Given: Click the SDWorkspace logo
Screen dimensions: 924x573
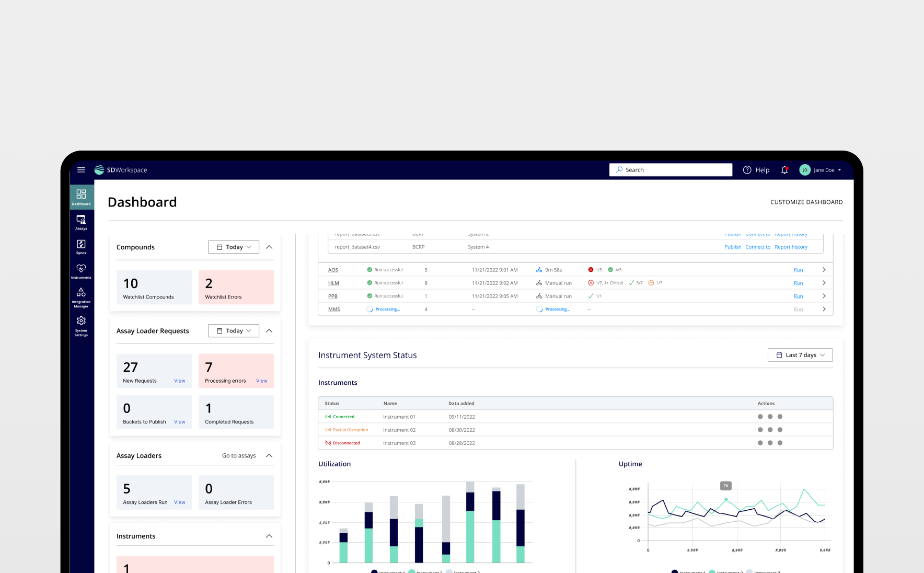Looking at the screenshot, I should coord(121,170).
